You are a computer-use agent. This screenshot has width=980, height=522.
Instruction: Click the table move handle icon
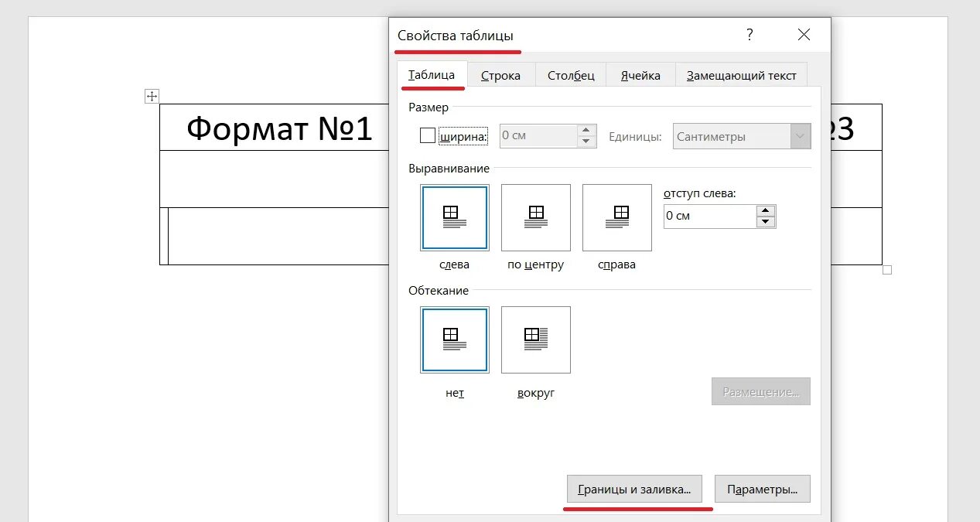pyautogui.click(x=152, y=96)
